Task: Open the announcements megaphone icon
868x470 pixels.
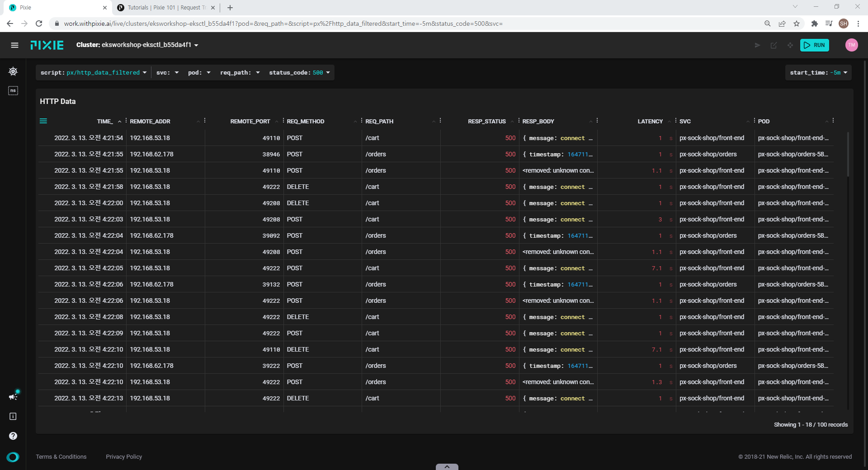Action: tap(13, 396)
